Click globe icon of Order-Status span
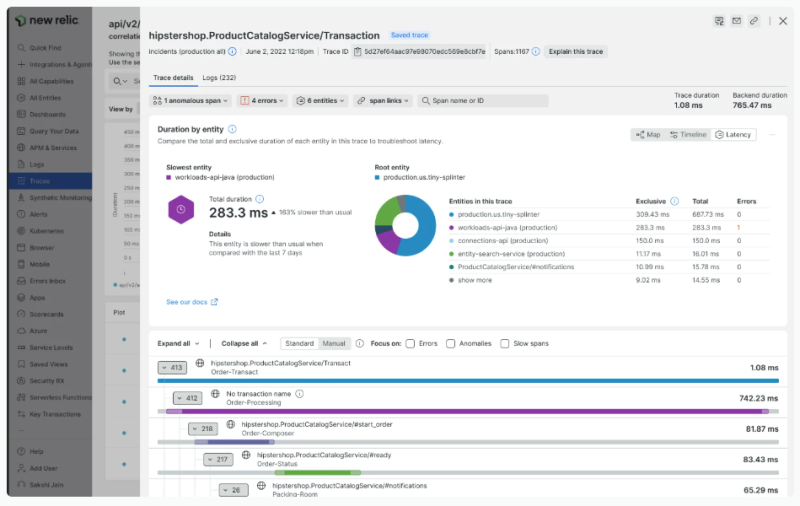Screen dimensions: 800x506 246,455
